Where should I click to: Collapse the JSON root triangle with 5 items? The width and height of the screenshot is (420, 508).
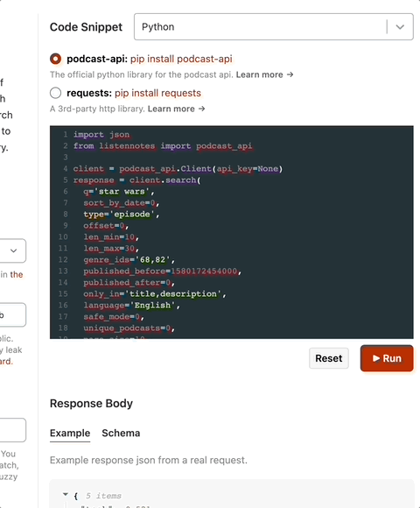pos(66,494)
